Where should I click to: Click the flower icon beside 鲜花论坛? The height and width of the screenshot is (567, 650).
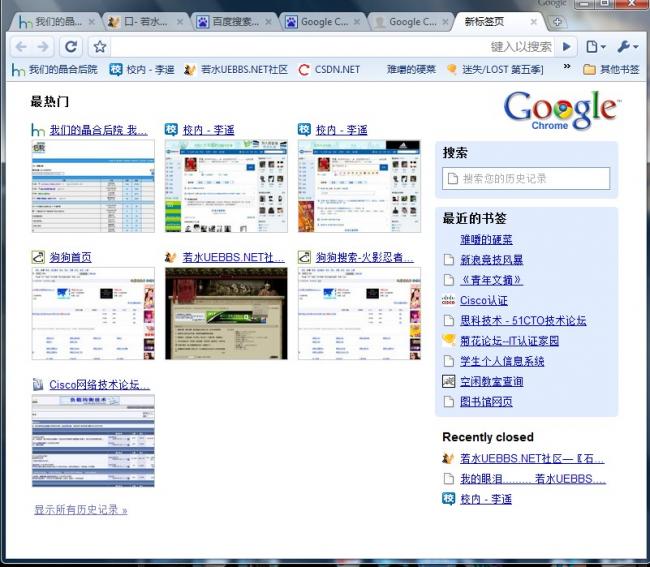pos(449,340)
